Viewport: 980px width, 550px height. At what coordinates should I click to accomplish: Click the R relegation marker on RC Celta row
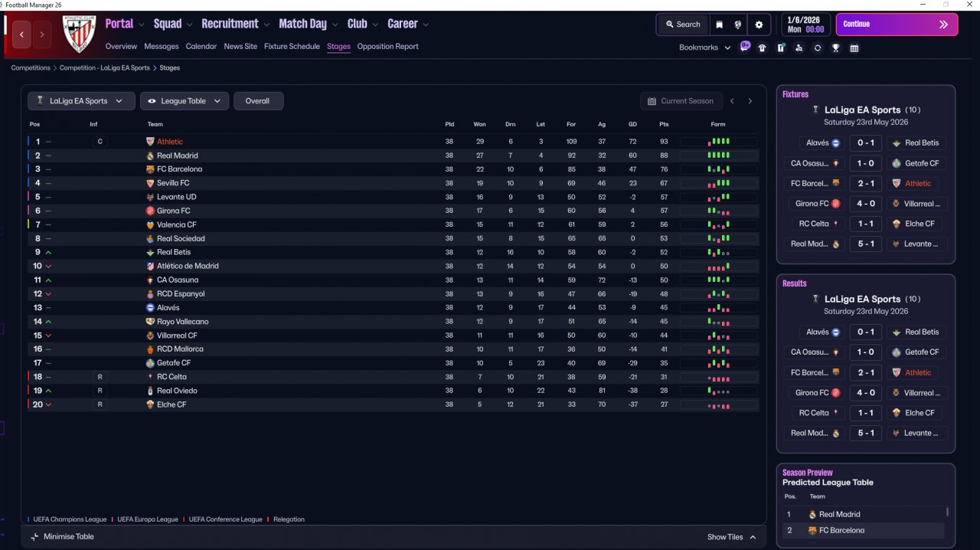99,377
